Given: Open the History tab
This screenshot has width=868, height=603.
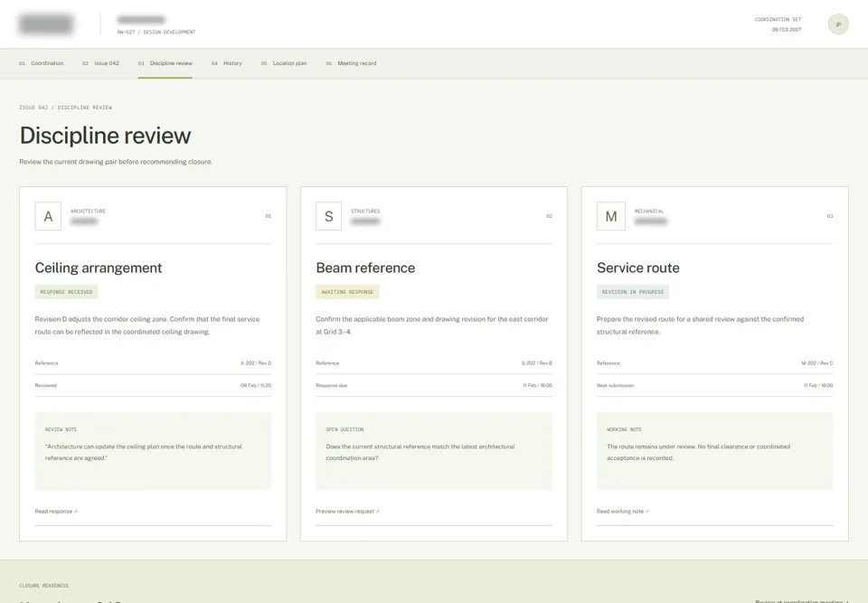Looking at the screenshot, I should click(x=227, y=63).
